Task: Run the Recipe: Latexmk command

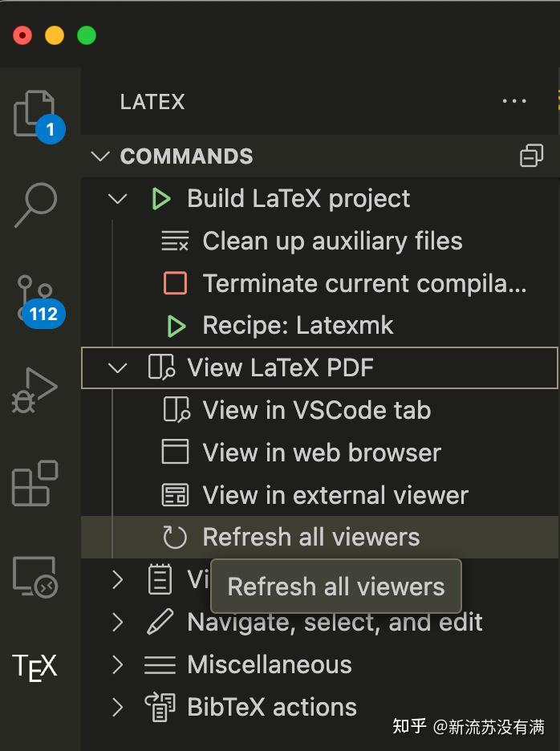Action: 298,326
